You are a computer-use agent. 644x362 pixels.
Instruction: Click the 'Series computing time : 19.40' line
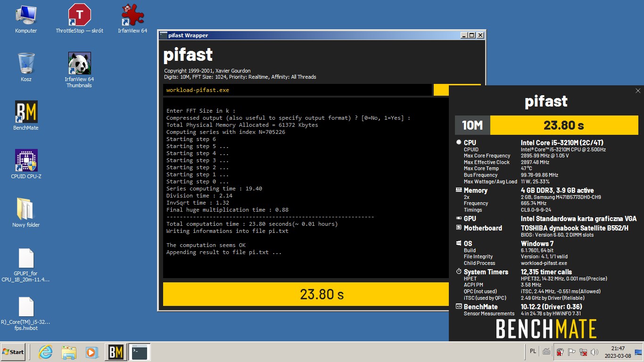pyautogui.click(x=214, y=189)
